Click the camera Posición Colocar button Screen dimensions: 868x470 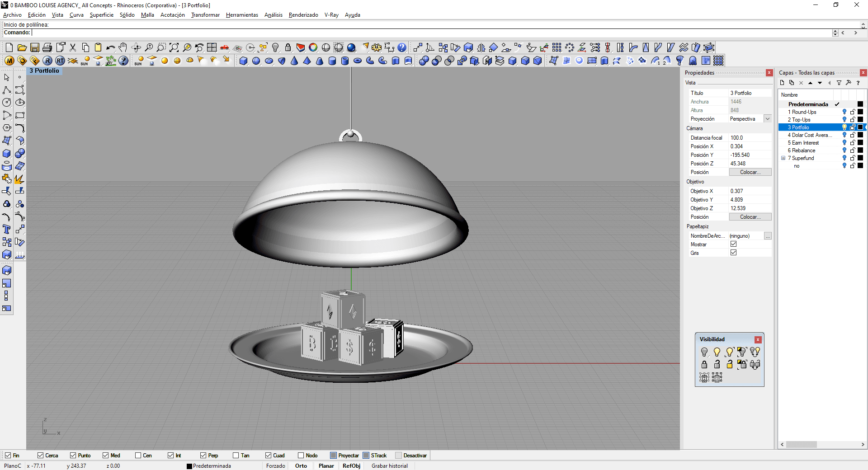[x=750, y=172]
